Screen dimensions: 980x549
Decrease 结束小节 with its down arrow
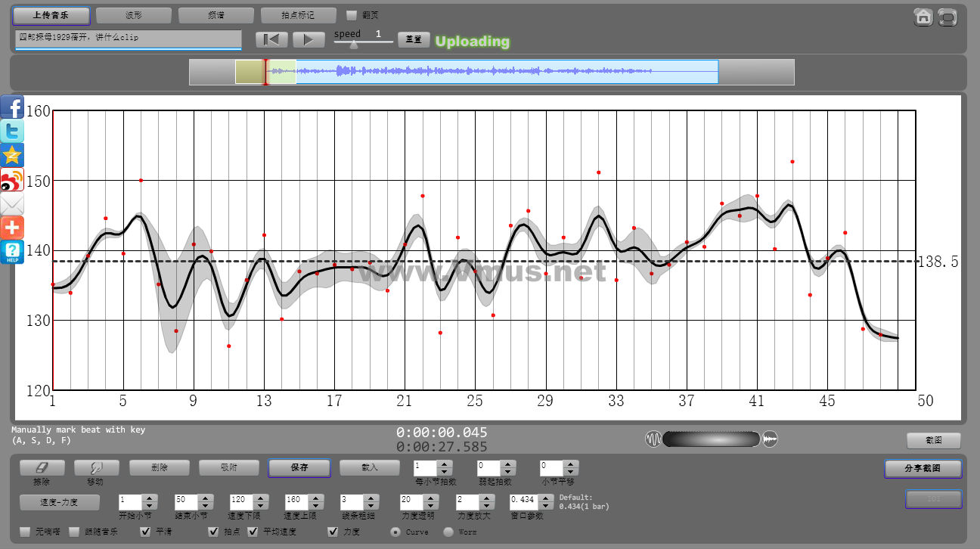click(x=206, y=505)
